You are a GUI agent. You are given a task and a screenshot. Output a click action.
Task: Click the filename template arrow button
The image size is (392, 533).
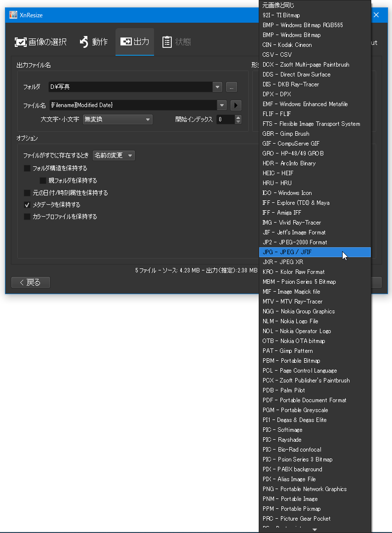(x=236, y=106)
